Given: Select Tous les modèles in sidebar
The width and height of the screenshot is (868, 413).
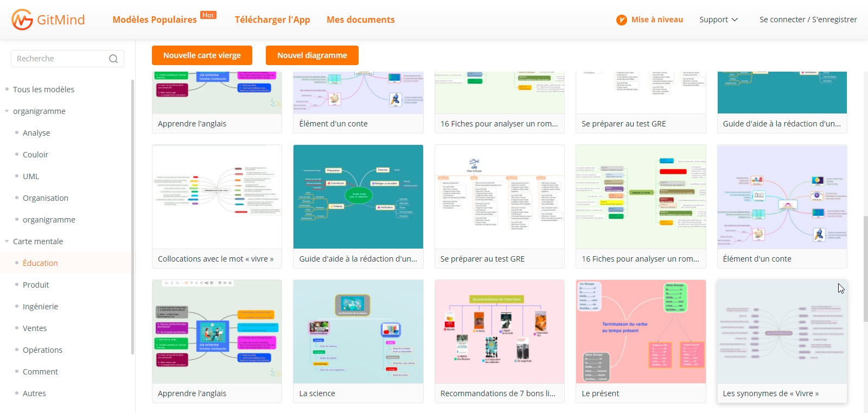Looking at the screenshot, I should point(43,90).
